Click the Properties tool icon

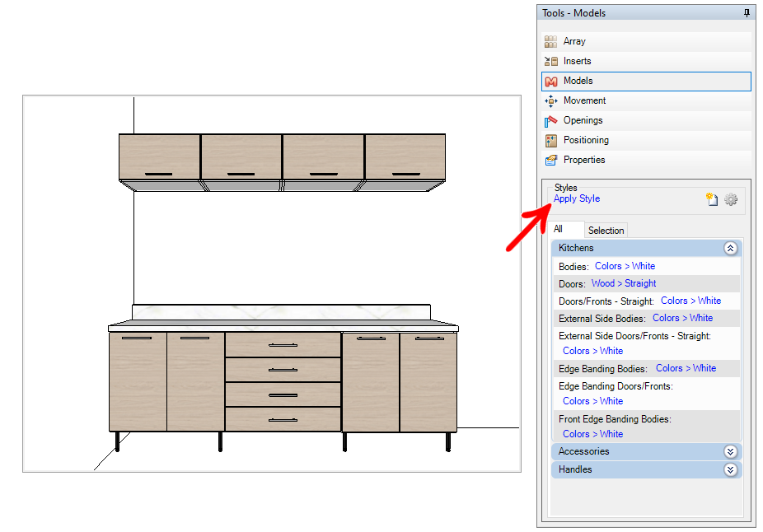click(550, 160)
